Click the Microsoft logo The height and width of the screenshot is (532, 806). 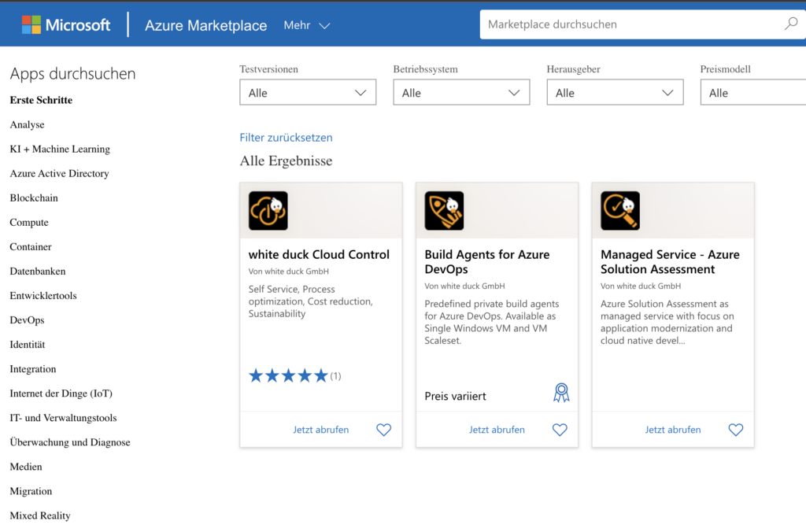[x=66, y=24]
